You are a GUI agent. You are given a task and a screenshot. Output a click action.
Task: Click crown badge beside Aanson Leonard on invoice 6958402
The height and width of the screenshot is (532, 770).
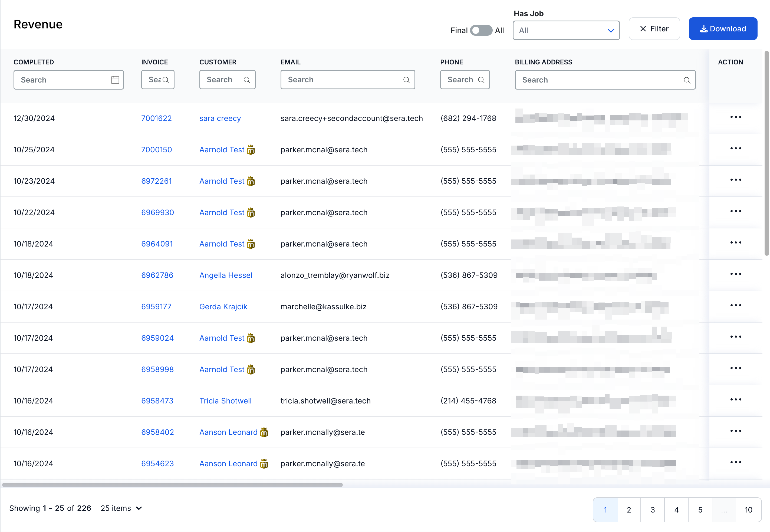(x=264, y=432)
